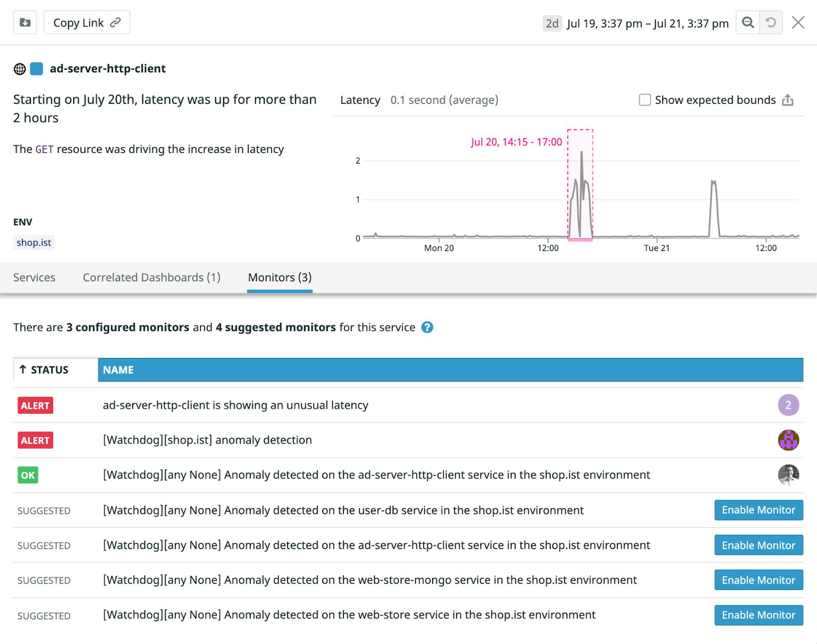
Task: Click the user avatar on the OK monitor row
Action: coord(788,475)
